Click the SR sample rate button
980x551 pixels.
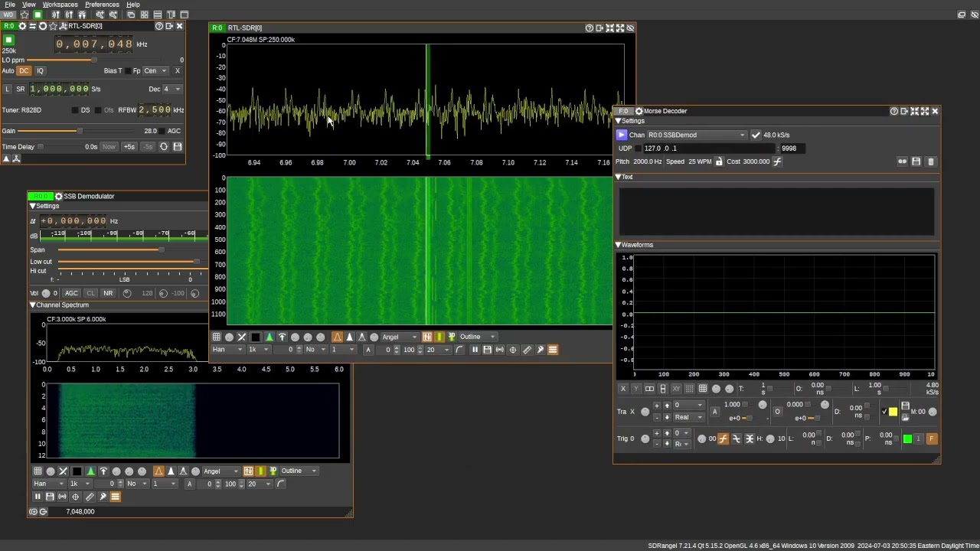(21, 89)
